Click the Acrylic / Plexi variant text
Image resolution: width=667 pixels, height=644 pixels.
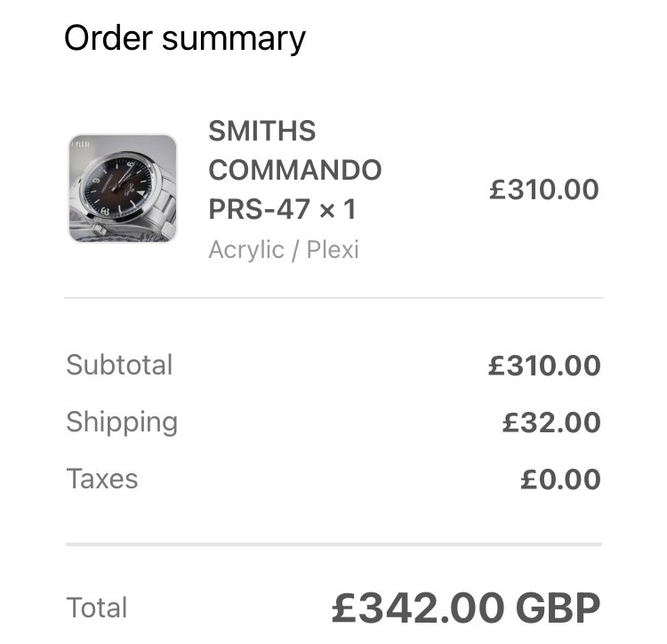click(284, 249)
